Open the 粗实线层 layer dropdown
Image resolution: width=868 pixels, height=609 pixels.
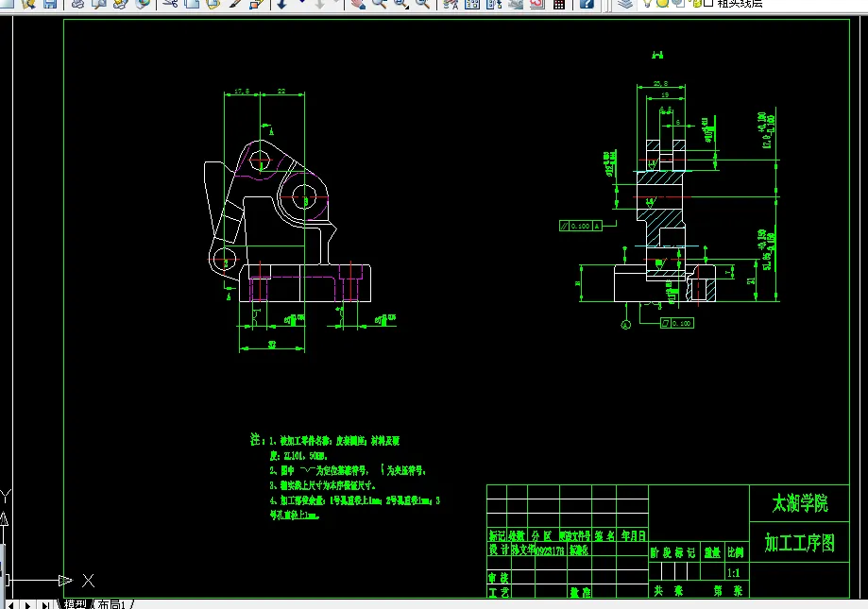coord(739,4)
